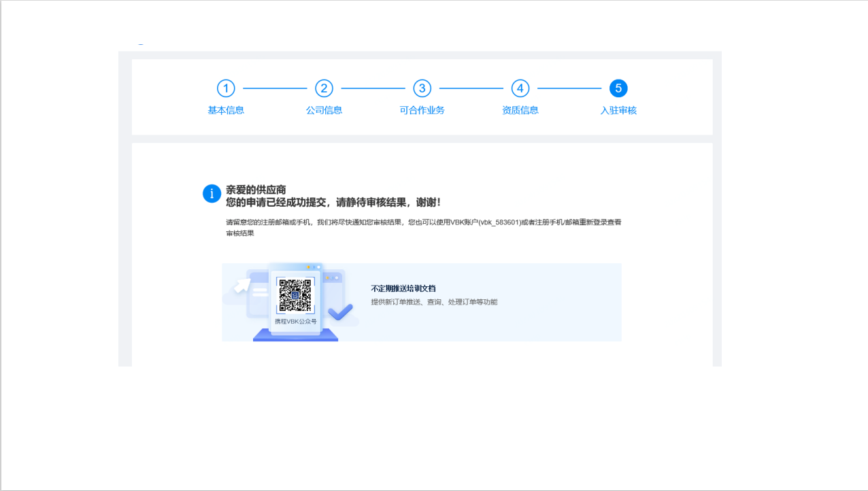Click the 不定期推送培训文档 heading

tap(403, 289)
